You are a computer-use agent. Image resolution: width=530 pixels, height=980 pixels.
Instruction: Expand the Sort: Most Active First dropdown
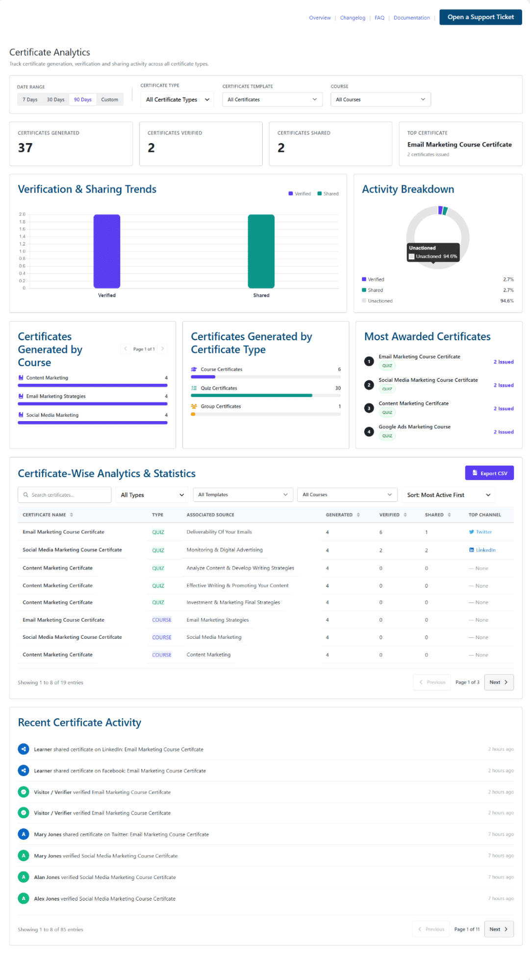449,495
